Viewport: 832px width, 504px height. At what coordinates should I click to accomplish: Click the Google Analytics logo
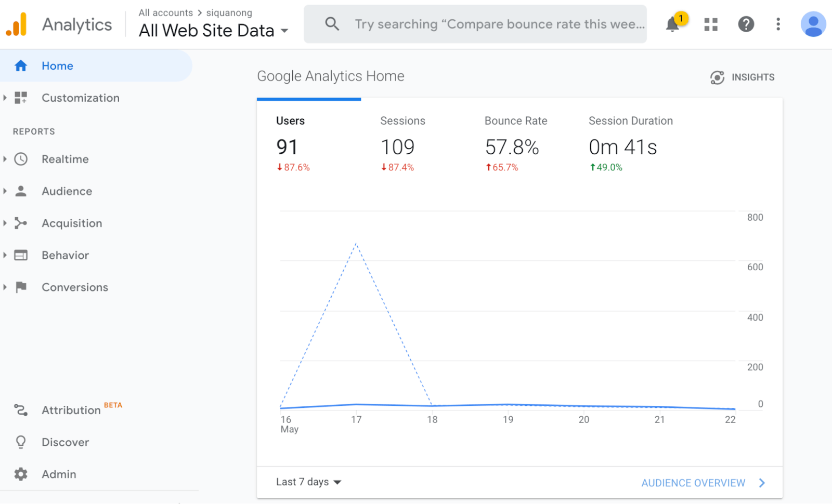[16, 24]
